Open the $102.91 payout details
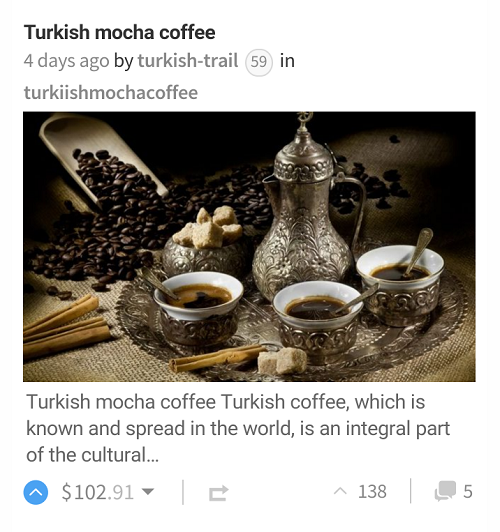Viewport: 500px width, 532px height. [x=98, y=492]
